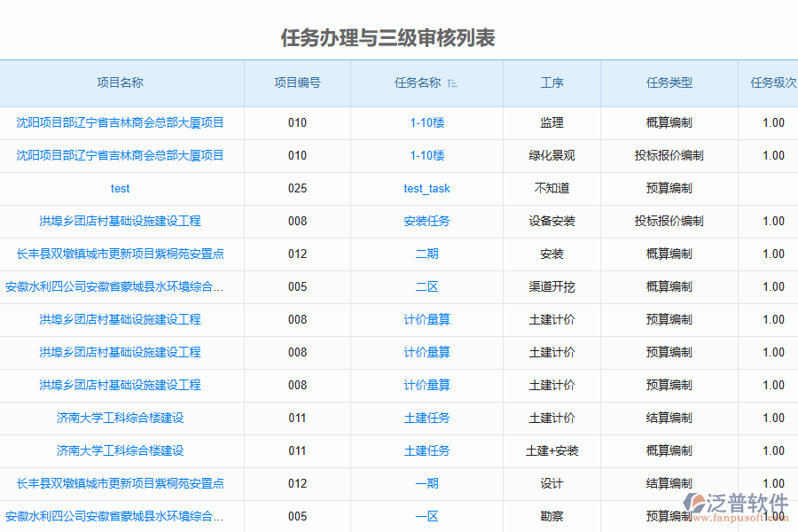Select the 一区 task link

click(x=426, y=515)
